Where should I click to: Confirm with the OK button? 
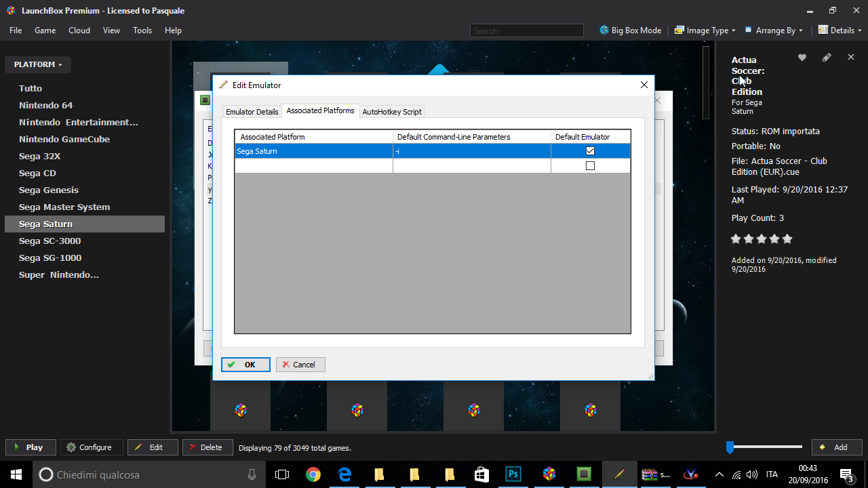(x=245, y=365)
